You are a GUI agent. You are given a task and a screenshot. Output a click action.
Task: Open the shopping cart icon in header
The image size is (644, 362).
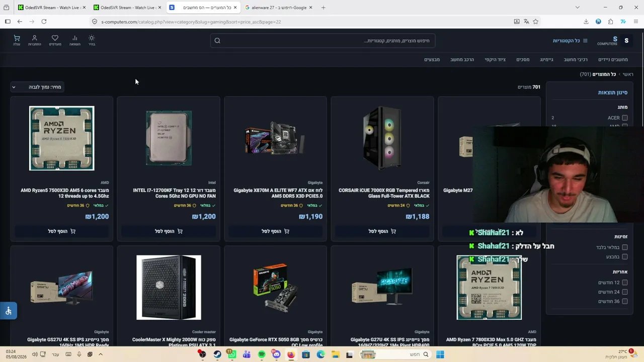tap(17, 40)
